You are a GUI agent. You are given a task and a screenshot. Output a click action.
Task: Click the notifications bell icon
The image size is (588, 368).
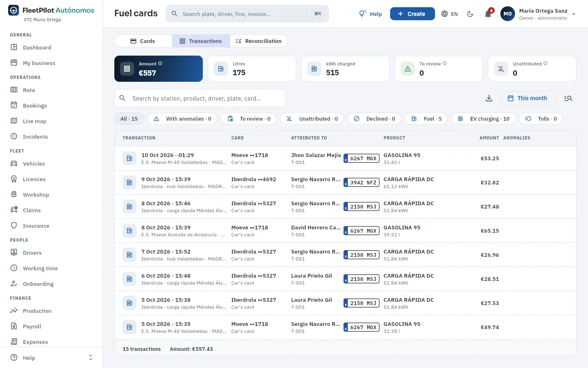488,14
